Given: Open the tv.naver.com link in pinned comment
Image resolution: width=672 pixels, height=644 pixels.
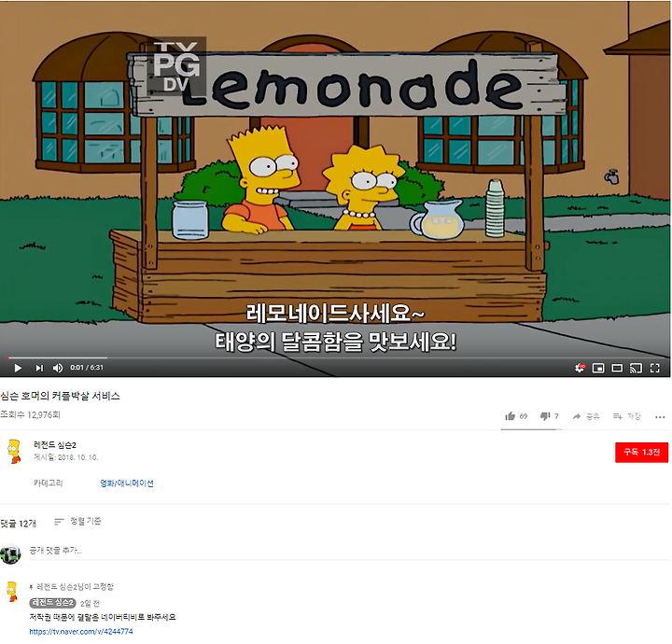Looking at the screenshot, I should [x=81, y=631].
